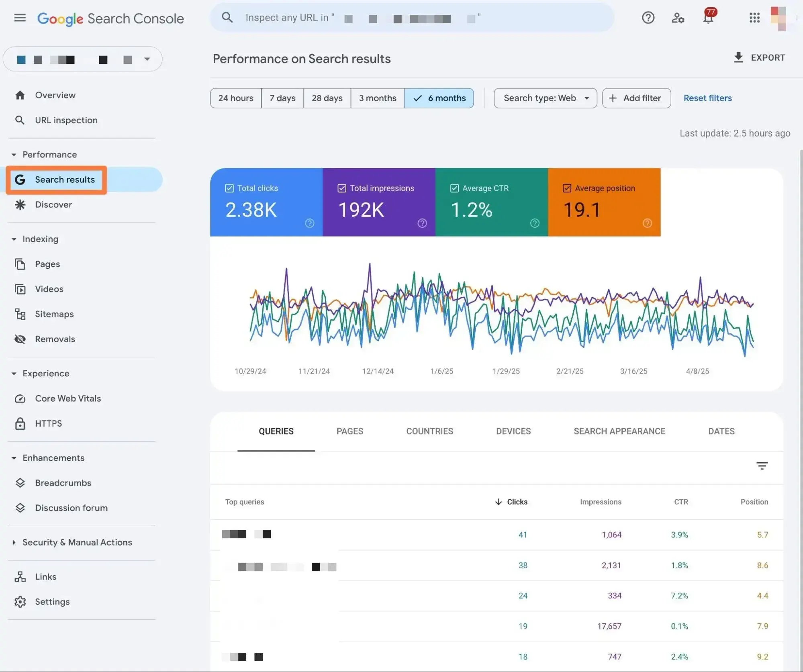Disable the Total impressions metric
Viewport: 803px width, 672px height.
[x=341, y=188]
